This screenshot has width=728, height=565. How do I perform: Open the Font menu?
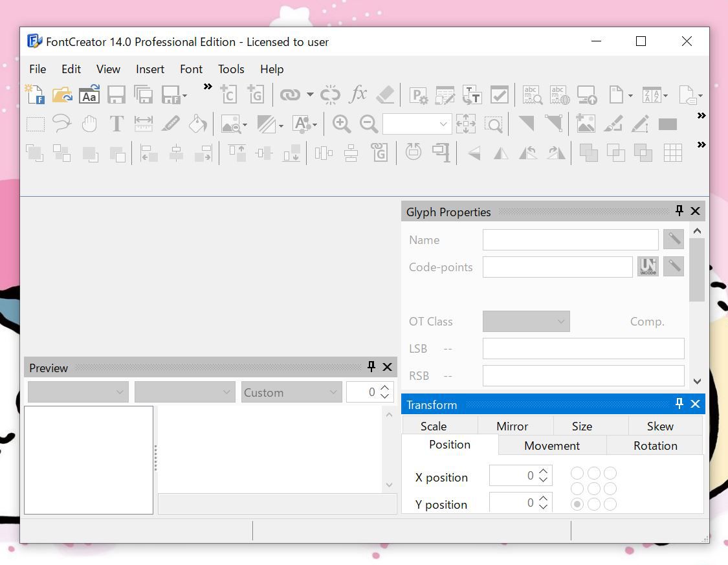click(191, 69)
